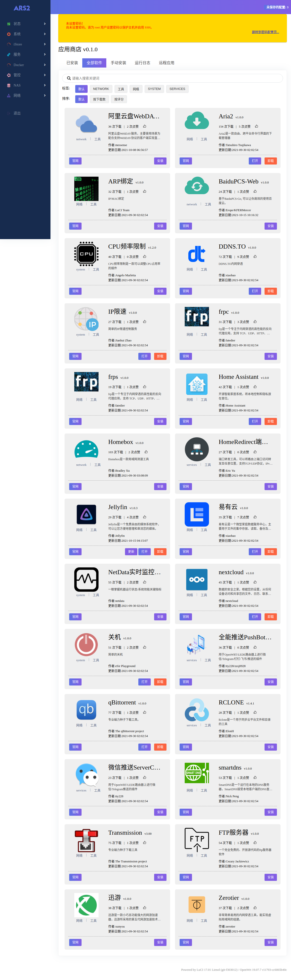Image resolution: width=291 pixels, height=980 pixels.
Task: Click the frpc app icon
Action: (x=197, y=317)
